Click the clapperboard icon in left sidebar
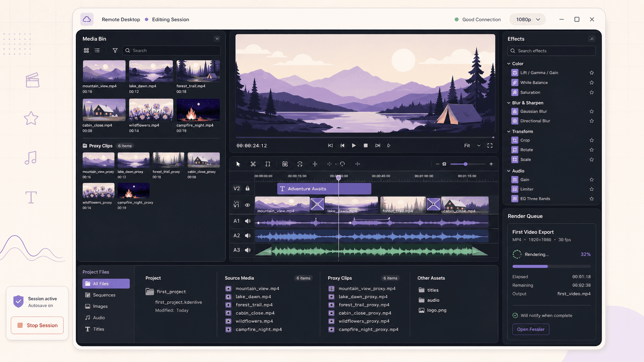 pos(32,80)
